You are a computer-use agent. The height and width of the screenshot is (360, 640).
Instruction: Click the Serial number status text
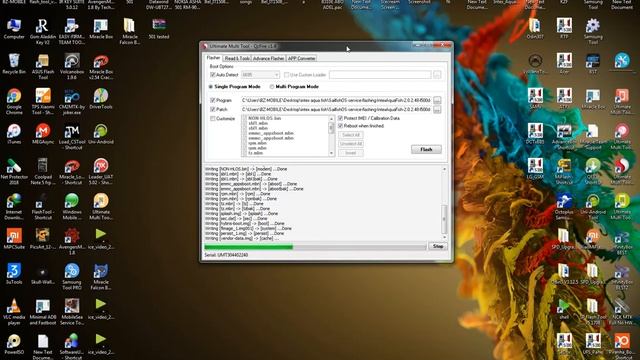pos(226,255)
